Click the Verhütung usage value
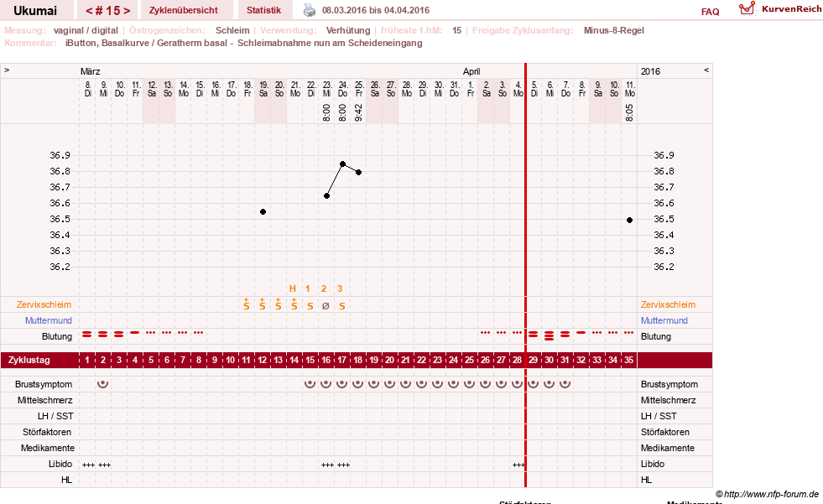The width and height of the screenshot is (823, 504). (x=348, y=30)
